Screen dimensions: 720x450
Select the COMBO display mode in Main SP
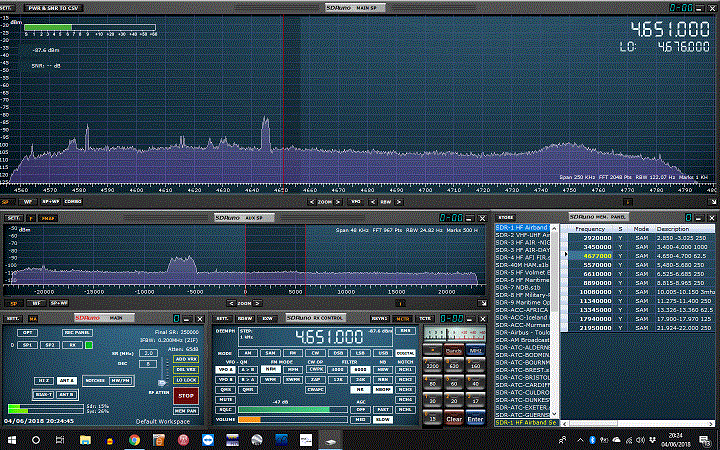pos(73,202)
